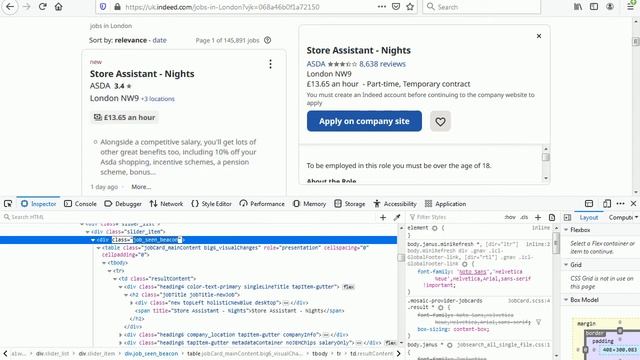Click More... on the job card

point(141,187)
